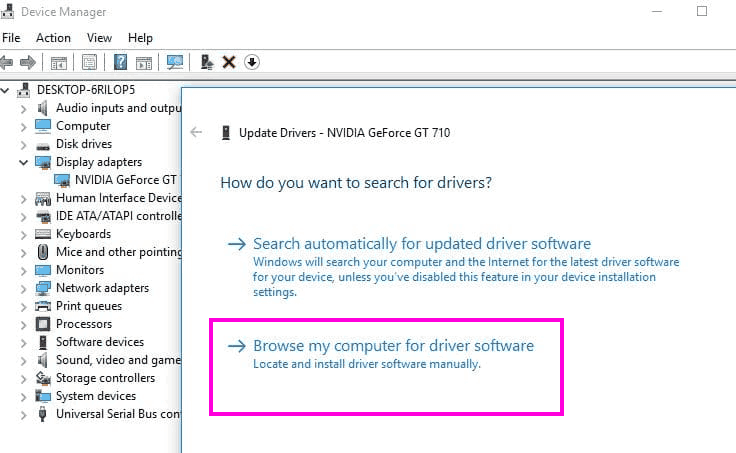Expand the Disk drives chevron
The height and width of the screenshot is (453, 736).
23,145
